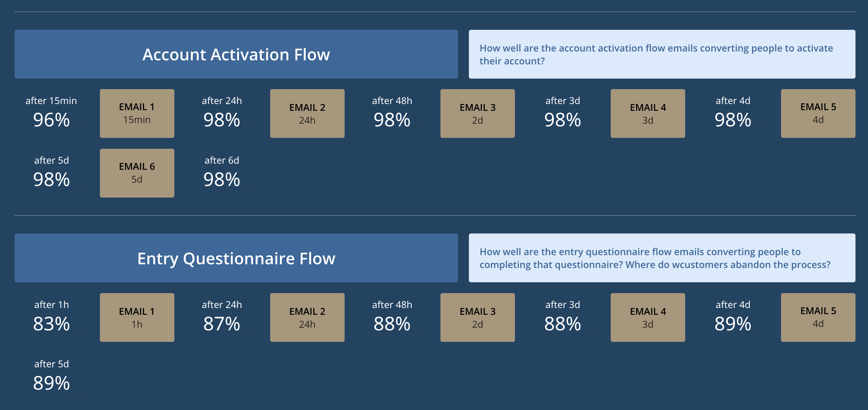Open the EMAIL 1 1h tile
Viewport: 868px width, 410px height.
point(137,317)
